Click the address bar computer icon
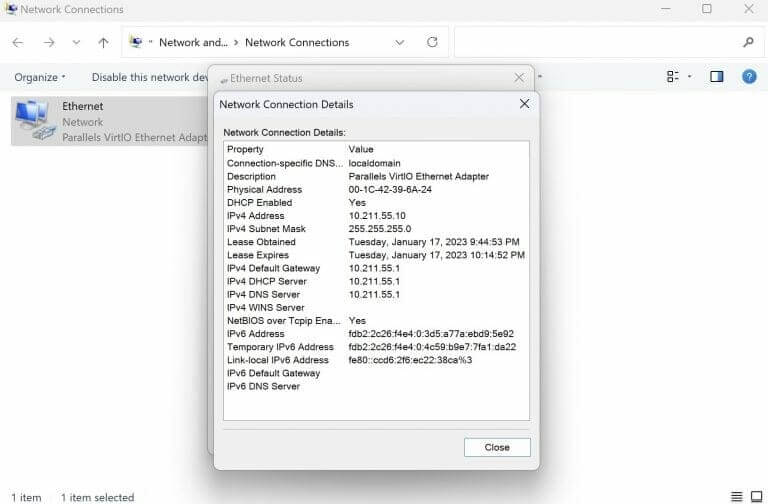The height and width of the screenshot is (504, 768). [x=136, y=42]
